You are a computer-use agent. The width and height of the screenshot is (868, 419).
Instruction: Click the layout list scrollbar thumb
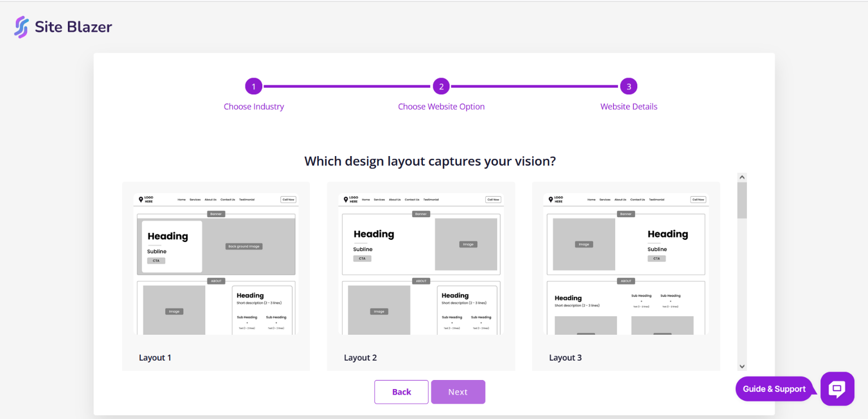tap(742, 200)
